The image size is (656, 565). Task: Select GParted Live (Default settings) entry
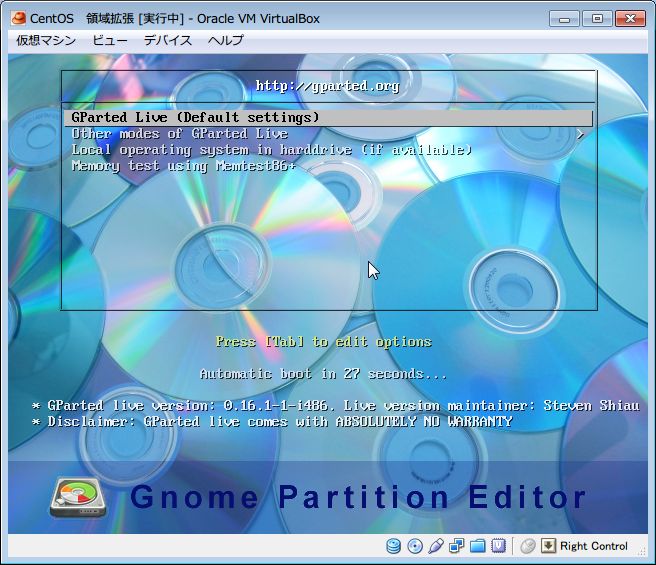[329, 118]
